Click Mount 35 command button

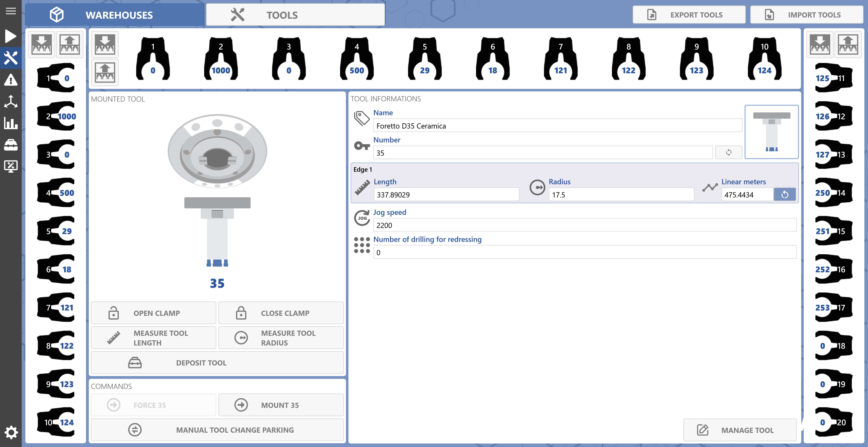[281, 405]
